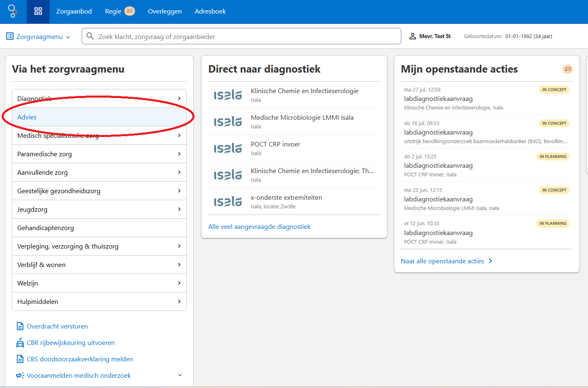588x388 pixels.
Task: Select Medische Microbiologie LMMI Isala entry
Action: [x=294, y=121]
